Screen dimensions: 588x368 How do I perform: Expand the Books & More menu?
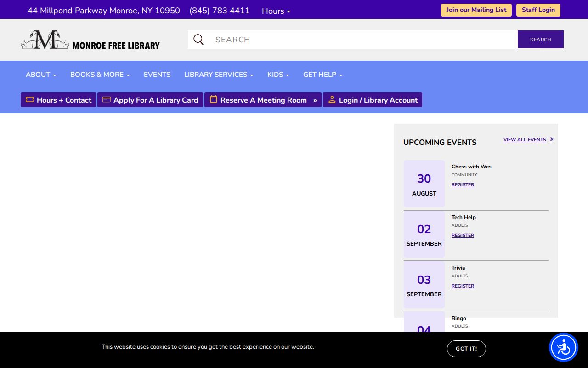pyautogui.click(x=100, y=75)
